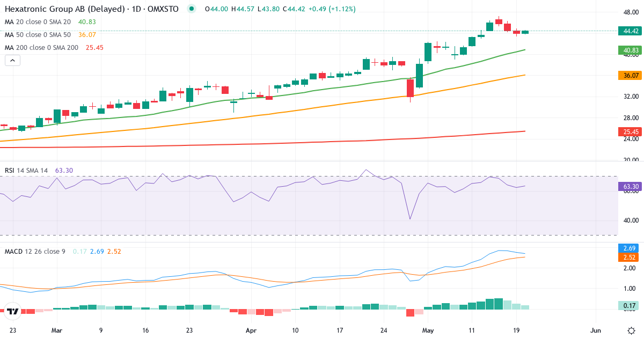Click the May label on time axis
This screenshot has height=338, width=644.
428,330
